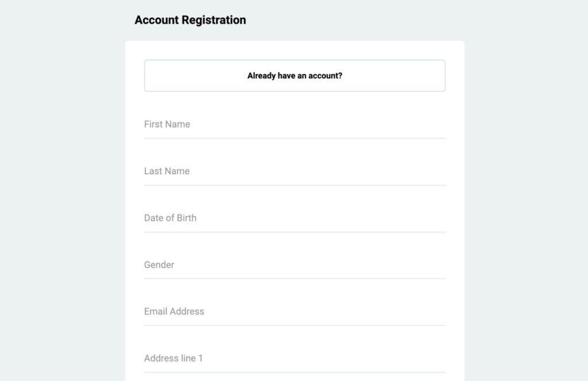The width and height of the screenshot is (588, 381).
Task: Go to login via existing account button
Action: coord(295,75)
